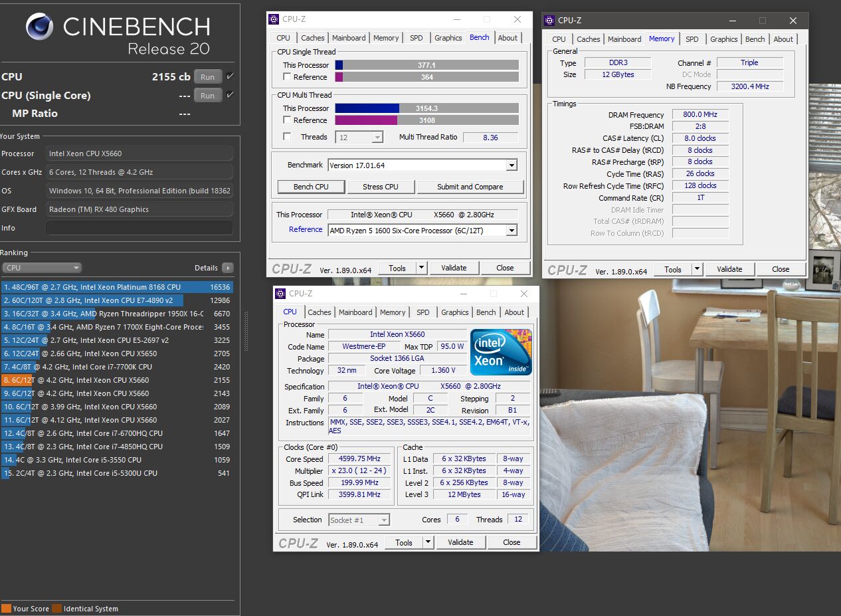Click the CPU-Z icon in CPU window title
841x616 pixels.
[x=281, y=294]
